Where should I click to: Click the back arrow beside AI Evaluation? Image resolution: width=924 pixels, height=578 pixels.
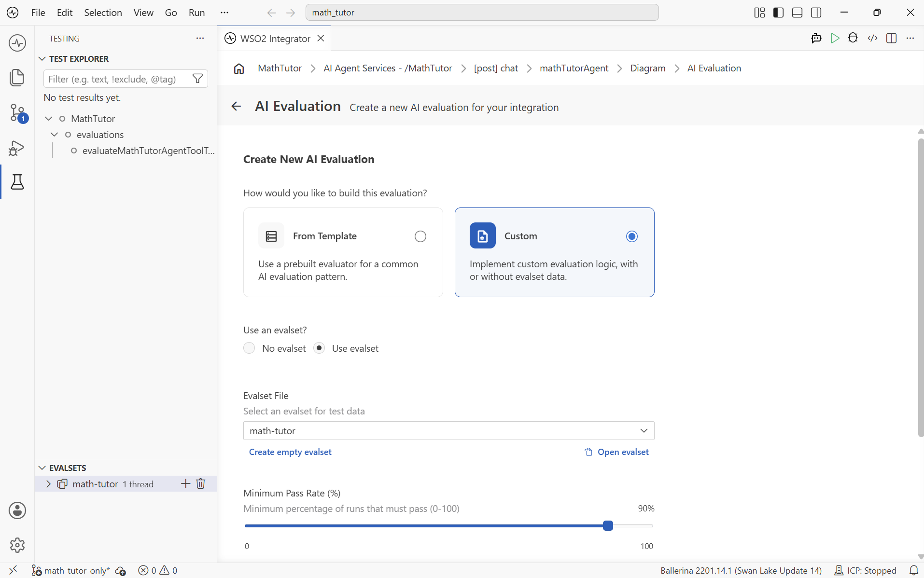point(236,106)
